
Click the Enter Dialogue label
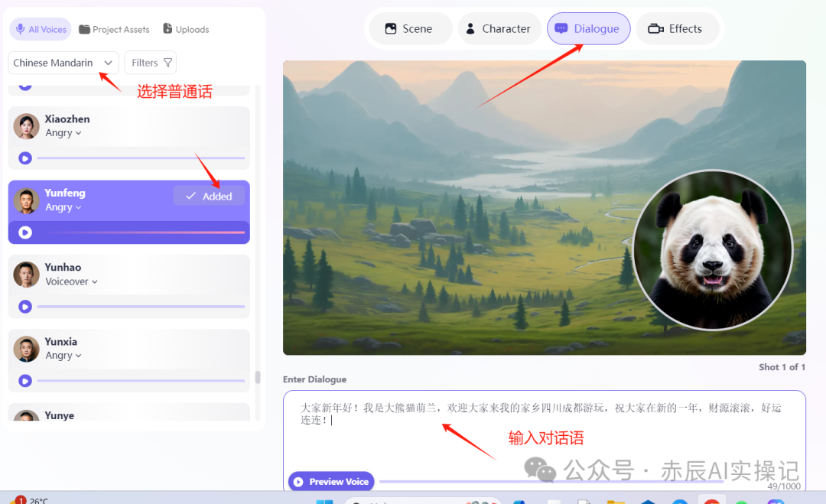[314, 379]
